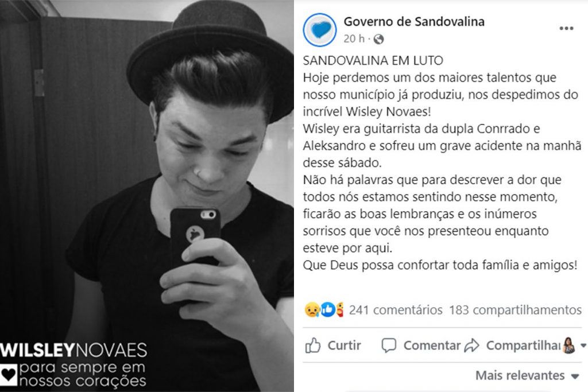Viewport: 588px width, 392px height.
Task: Click the sad reaction emoji
Action: coord(312,309)
